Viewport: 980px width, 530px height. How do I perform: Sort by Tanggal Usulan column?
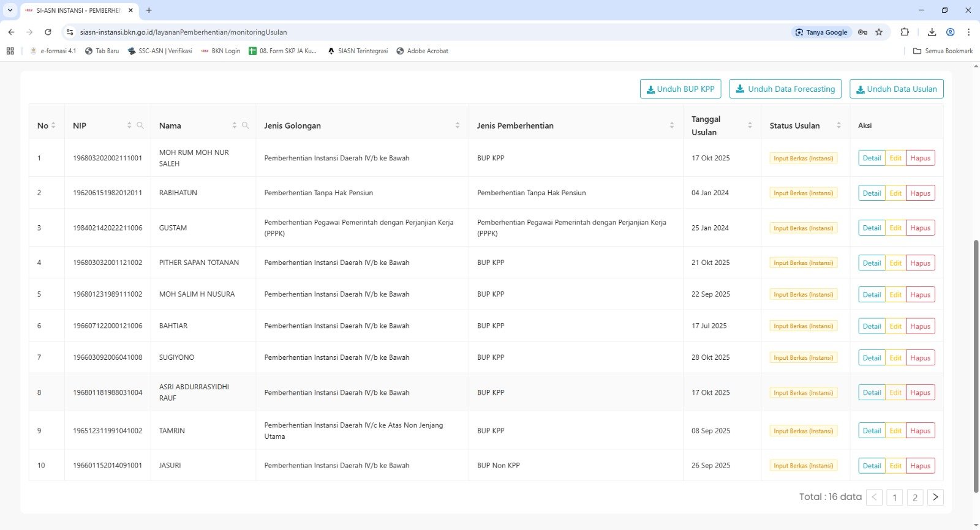pos(750,125)
